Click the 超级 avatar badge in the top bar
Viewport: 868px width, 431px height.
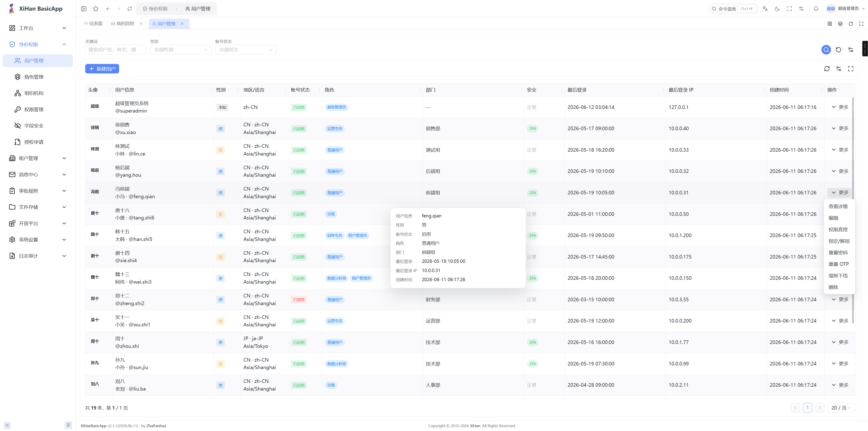point(831,9)
